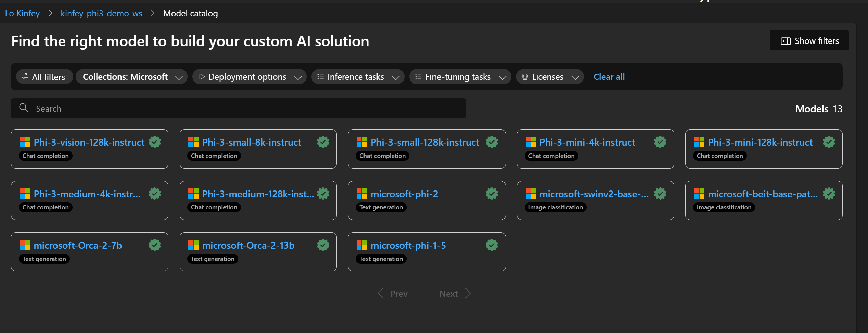This screenshot has height=333, width=868.
Task: Open the Phi-3-medium-4k-instr... model
Action: pos(87,194)
